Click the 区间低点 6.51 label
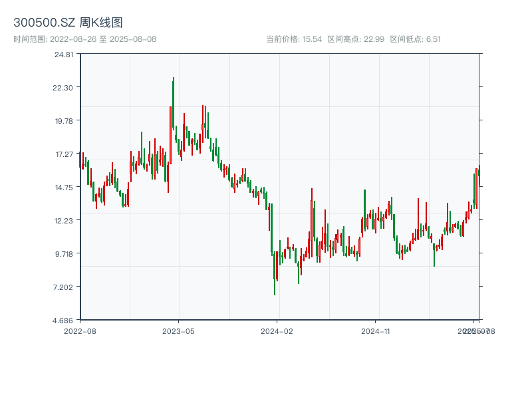532x399 pixels. 415,39
